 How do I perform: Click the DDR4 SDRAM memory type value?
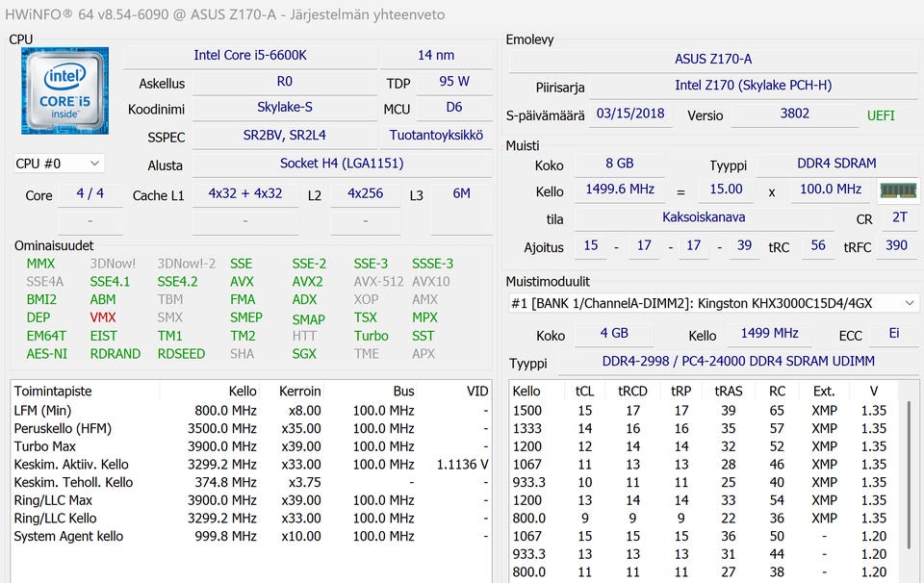point(836,164)
